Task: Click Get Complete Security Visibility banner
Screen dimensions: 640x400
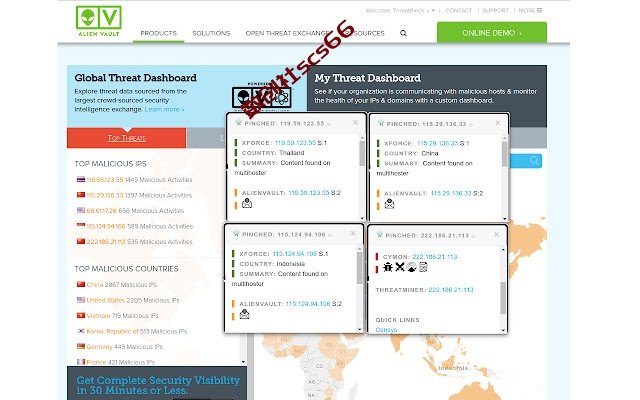Action: [157, 383]
